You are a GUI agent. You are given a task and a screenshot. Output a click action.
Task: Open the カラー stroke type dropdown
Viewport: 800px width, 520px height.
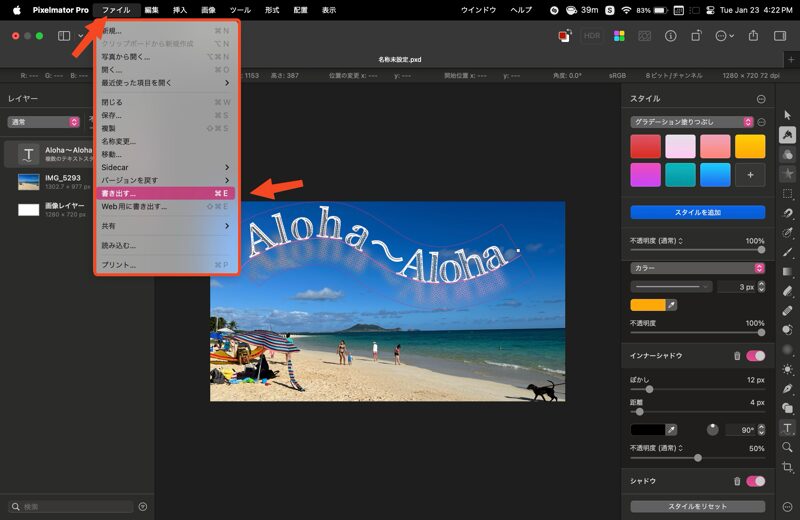coord(697,268)
